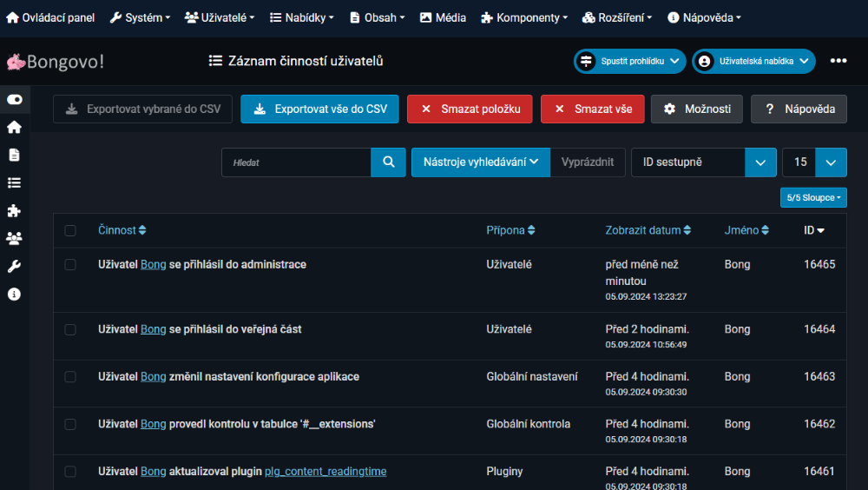Open the three-dots more options menu
Viewport: 868px width, 490px height.
[x=838, y=61]
